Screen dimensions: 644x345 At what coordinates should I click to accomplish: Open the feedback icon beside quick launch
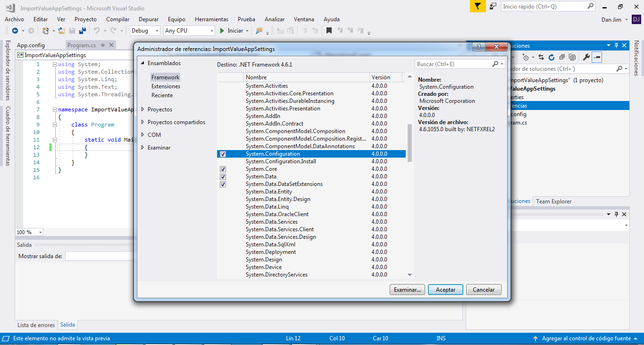493,7
